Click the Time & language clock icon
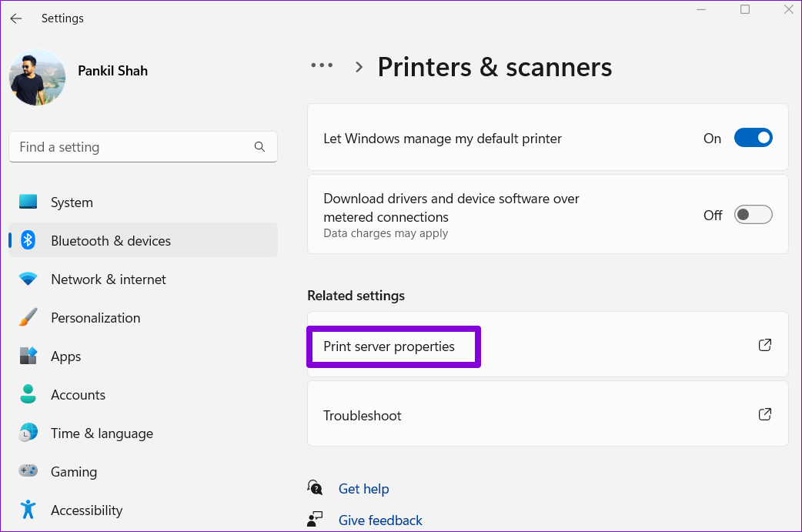 (28, 433)
